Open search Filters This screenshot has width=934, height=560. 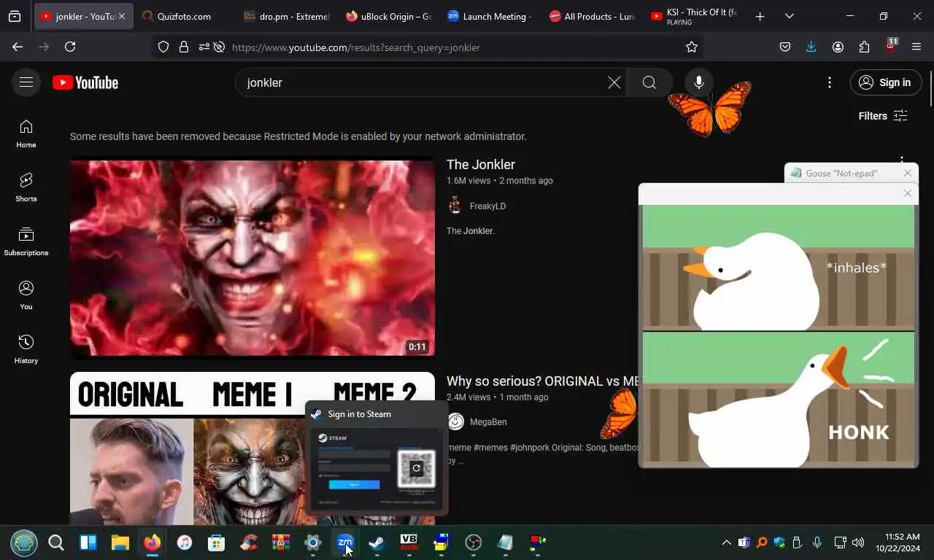(883, 116)
